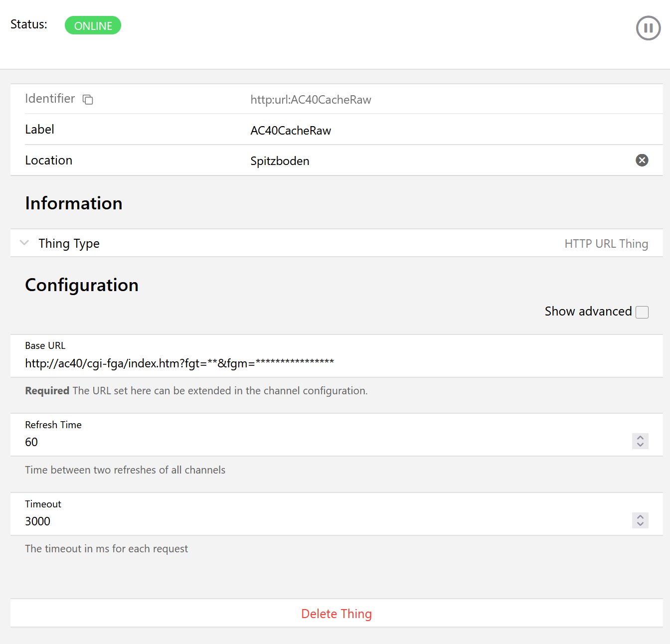Enable the Show advanced checkbox
This screenshot has height=644, width=670.
click(x=642, y=312)
